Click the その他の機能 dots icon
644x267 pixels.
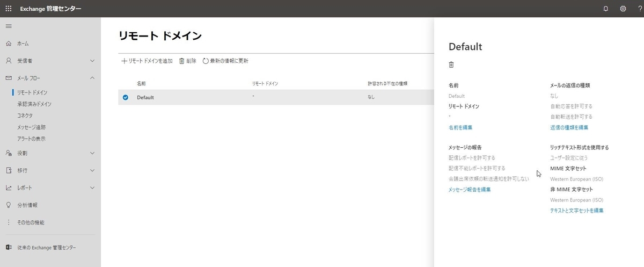click(9, 222)
